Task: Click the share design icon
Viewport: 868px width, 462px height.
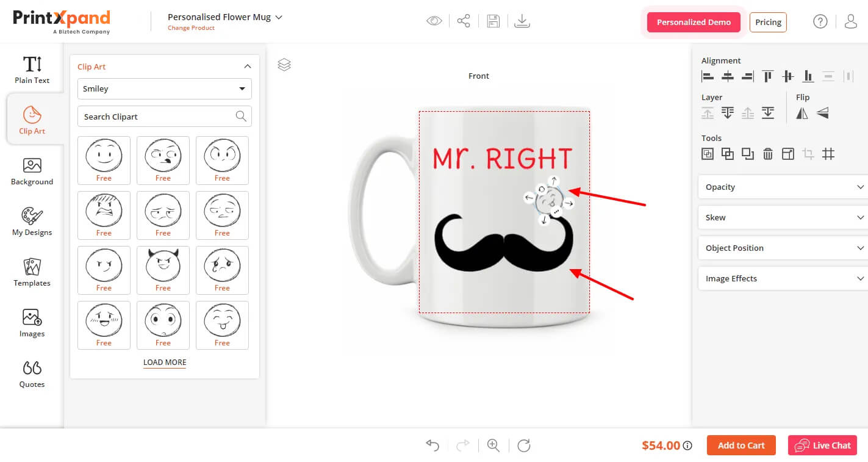Action: point(464,21)
